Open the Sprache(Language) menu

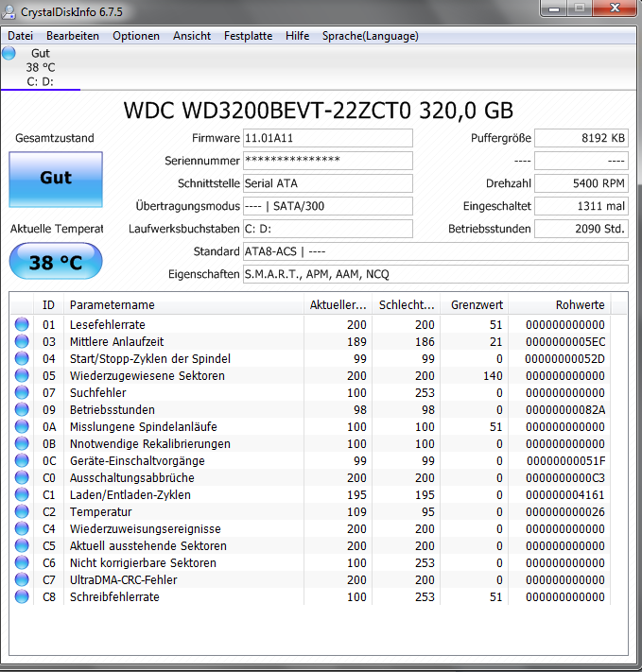(370, 36)
